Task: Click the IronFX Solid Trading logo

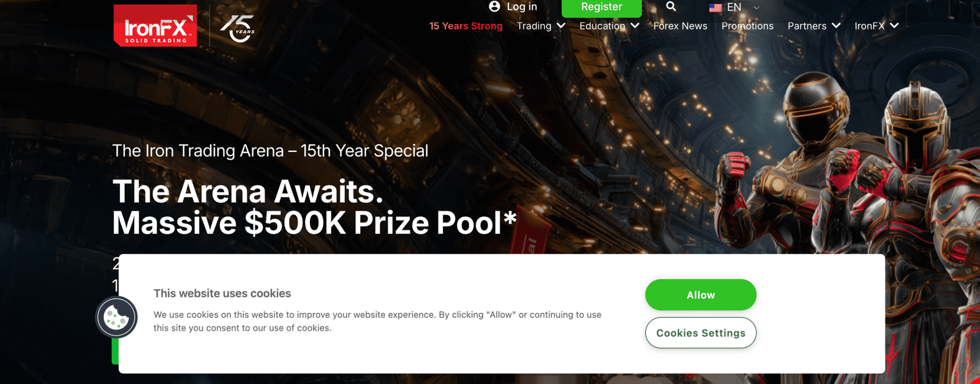Action: pos(155,25)
